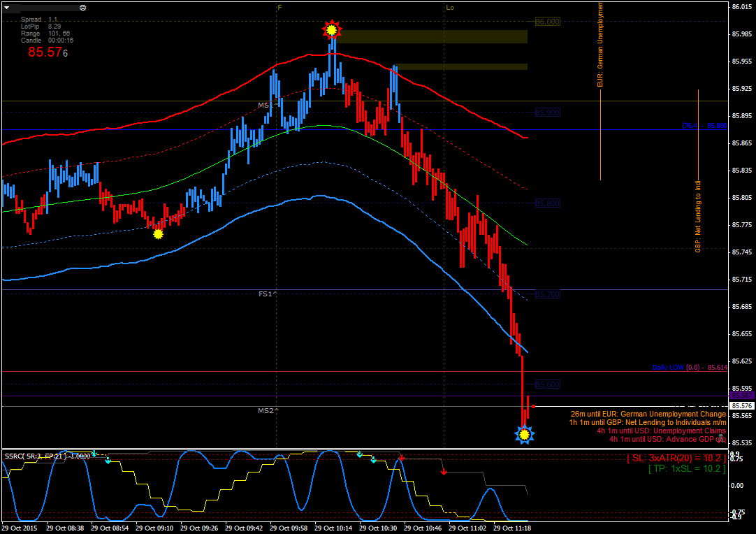Click the 29 Oct 2015 date label
756x534 pixels.
click(20, 528)
